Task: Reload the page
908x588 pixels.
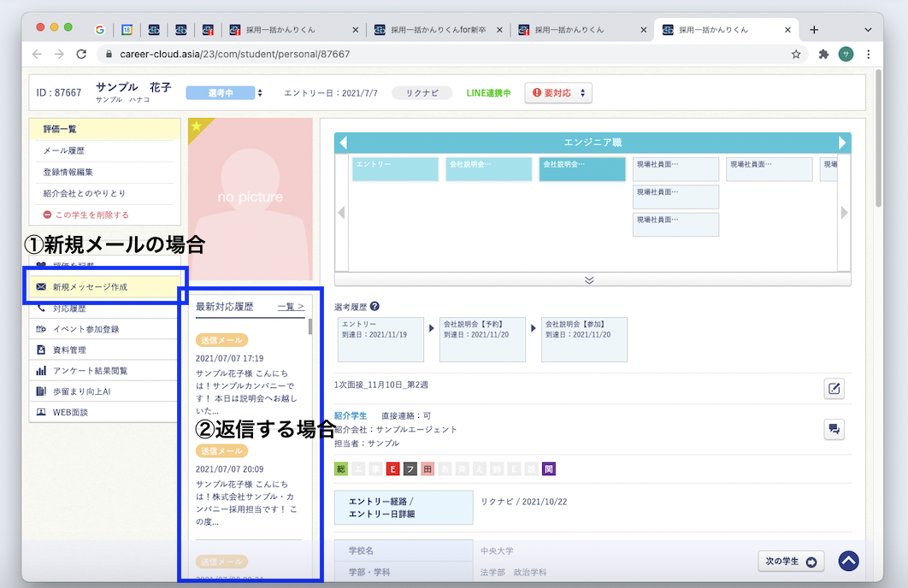Action: click(81, 54)
